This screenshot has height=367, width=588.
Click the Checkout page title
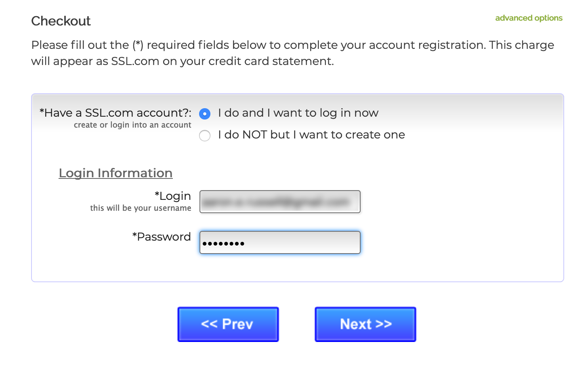click(x=61, y=21)
